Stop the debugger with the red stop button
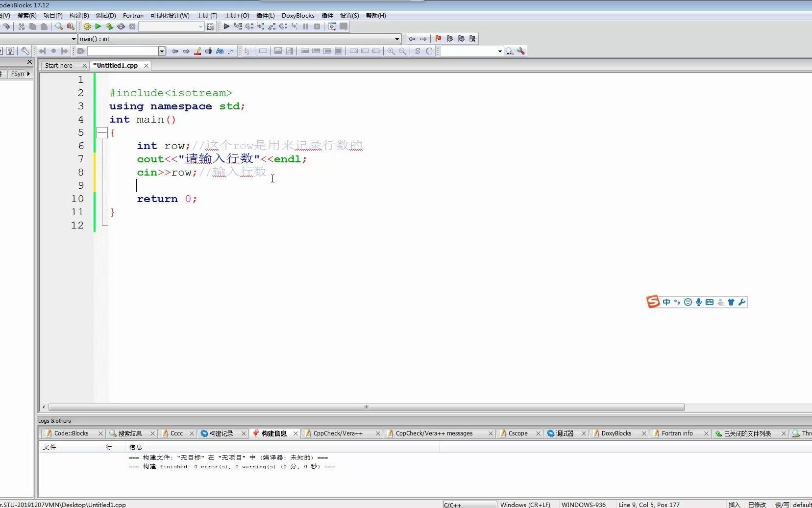This screenshot has width=812, height=508. click(317, 26)
